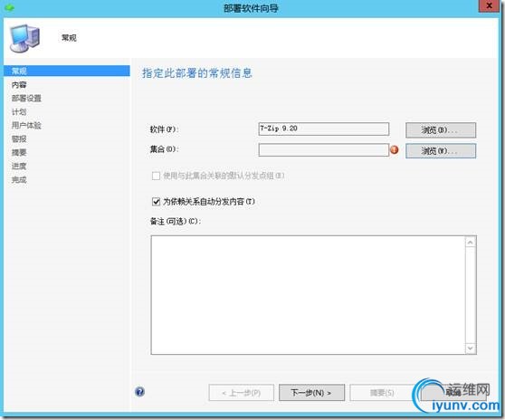
Task: Select the 进度 wizard step
Action: [19, 166]
